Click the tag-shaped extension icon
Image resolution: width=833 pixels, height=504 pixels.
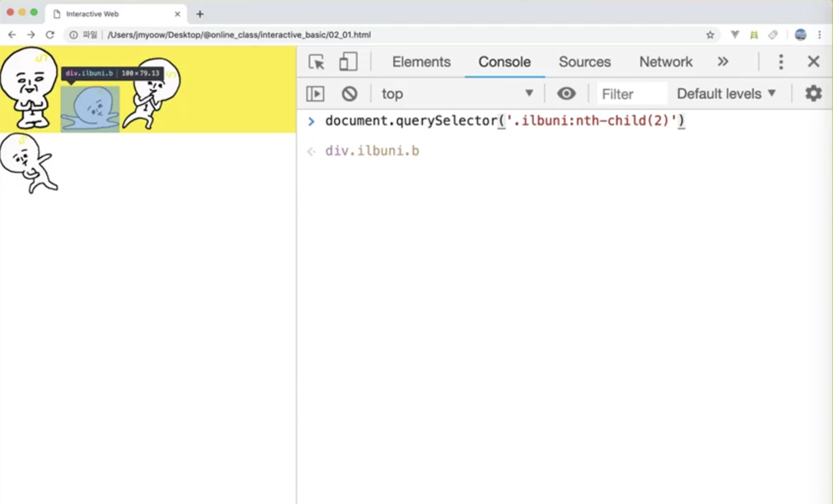point(773,35)
